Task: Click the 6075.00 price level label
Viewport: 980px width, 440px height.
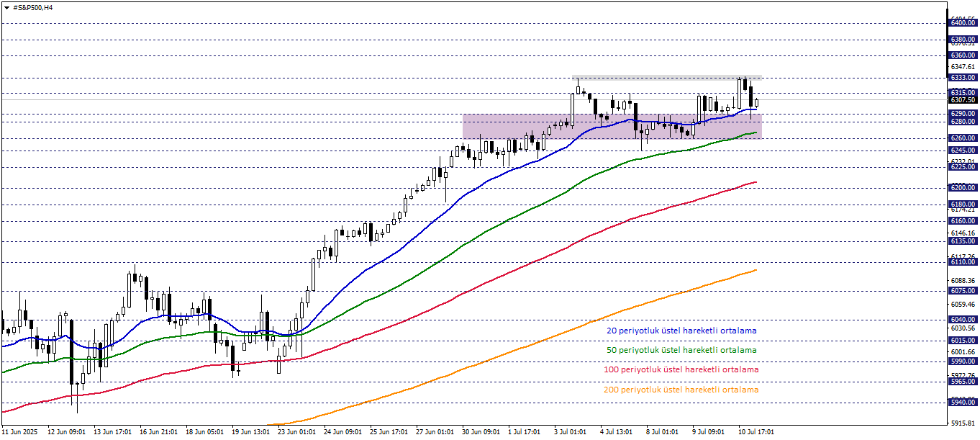Action: tap(963, 291)
